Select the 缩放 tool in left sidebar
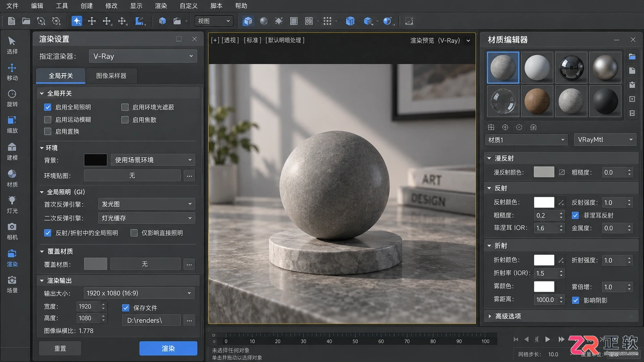This screenshot has height=362, width=644. click(12, 125)
